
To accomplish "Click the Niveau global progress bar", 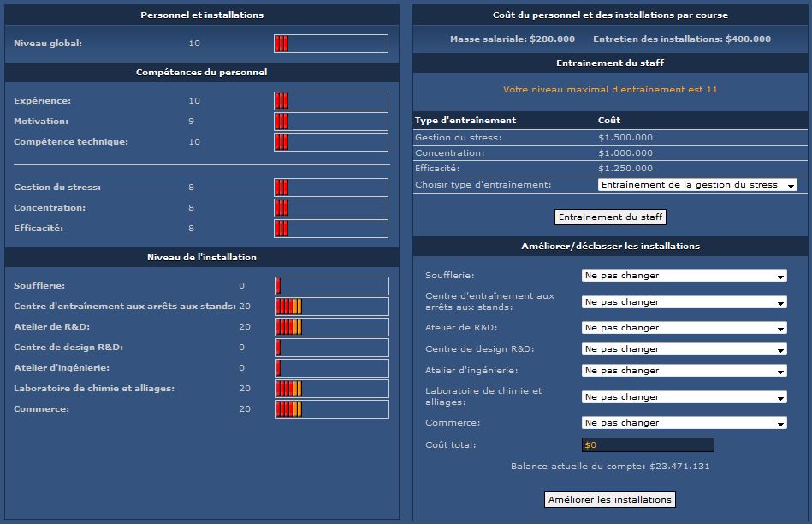I will point(331,44).
